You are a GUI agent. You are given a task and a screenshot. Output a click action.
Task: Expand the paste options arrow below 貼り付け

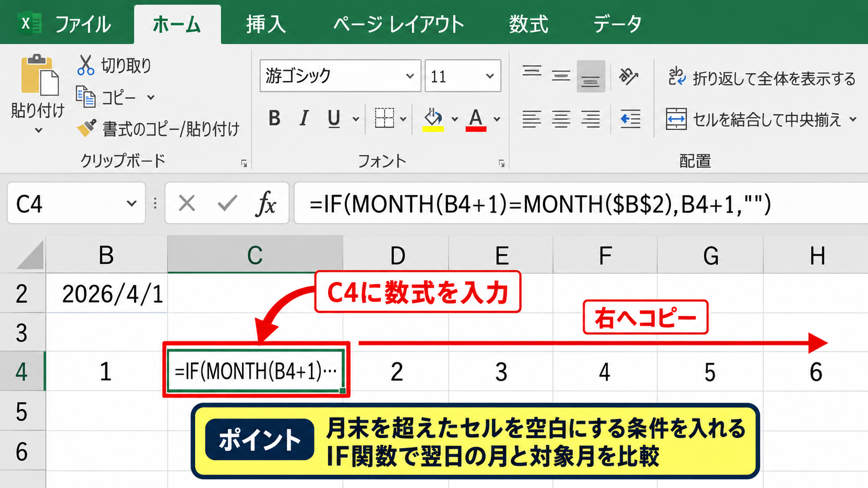tap(38, 130)
